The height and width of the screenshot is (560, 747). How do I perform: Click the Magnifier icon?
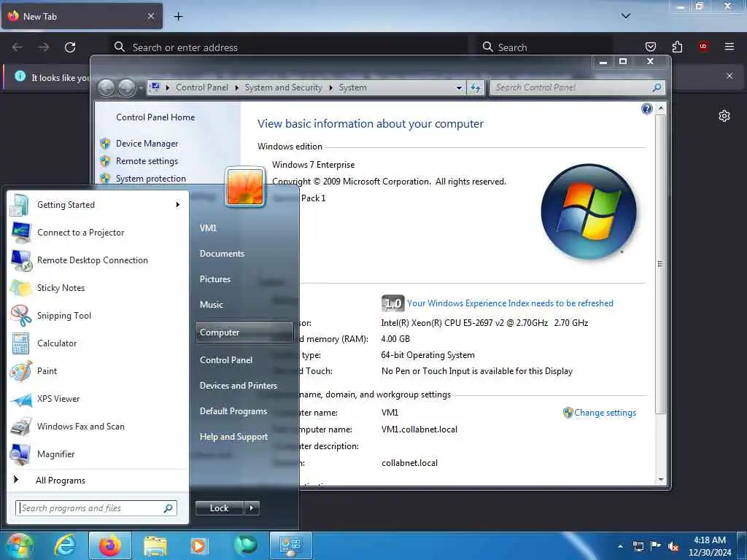pyautogui.click(x=21, y=454)
